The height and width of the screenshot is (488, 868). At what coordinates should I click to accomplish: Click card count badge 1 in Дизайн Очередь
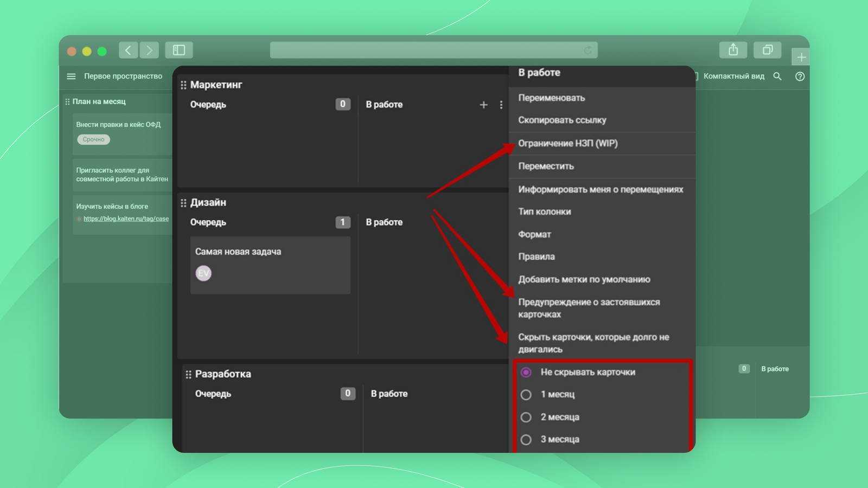(342, 222)
